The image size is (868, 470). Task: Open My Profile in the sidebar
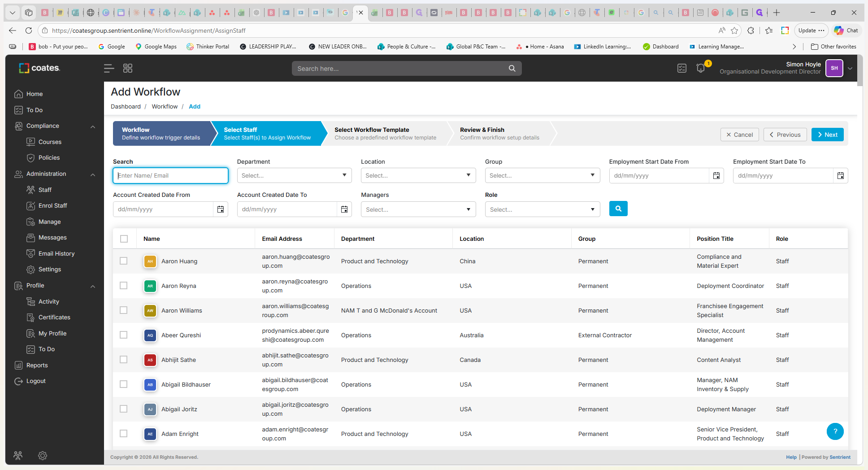tap(52, 333)
